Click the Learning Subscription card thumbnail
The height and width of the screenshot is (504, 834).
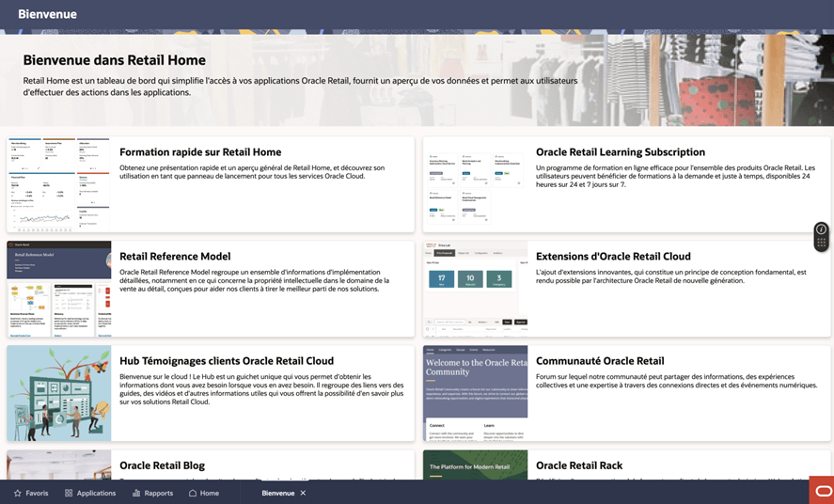click(x=475, y=184)
